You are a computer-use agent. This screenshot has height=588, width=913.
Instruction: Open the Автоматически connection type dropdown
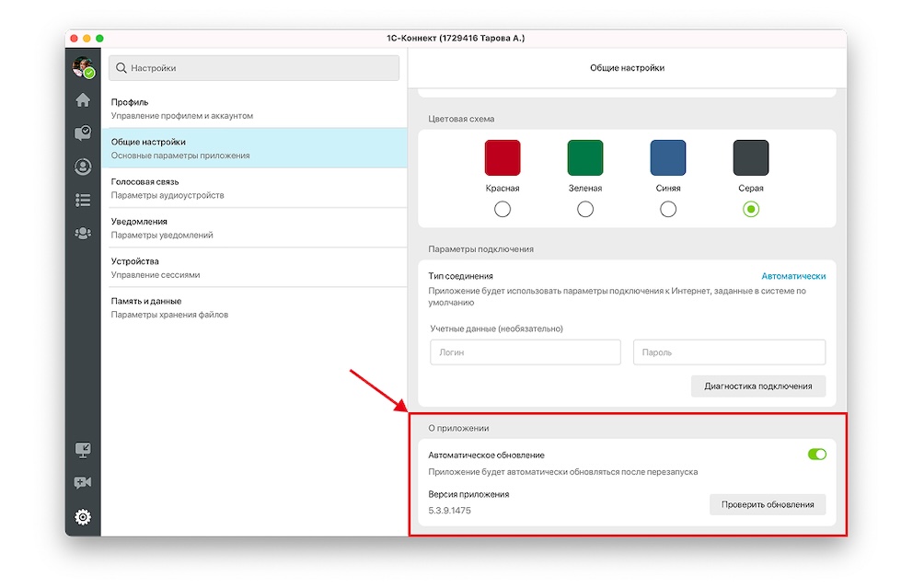point(792,276)
